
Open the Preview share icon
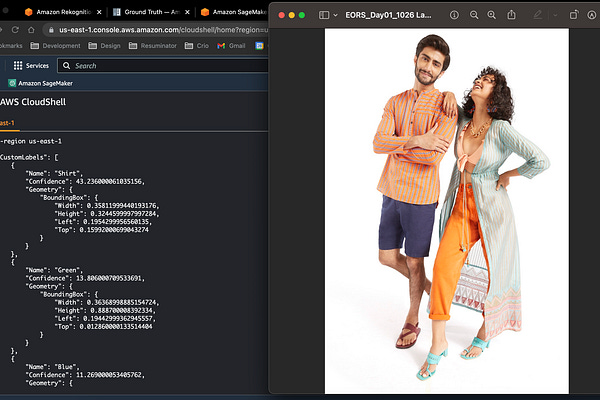point(511,15)
